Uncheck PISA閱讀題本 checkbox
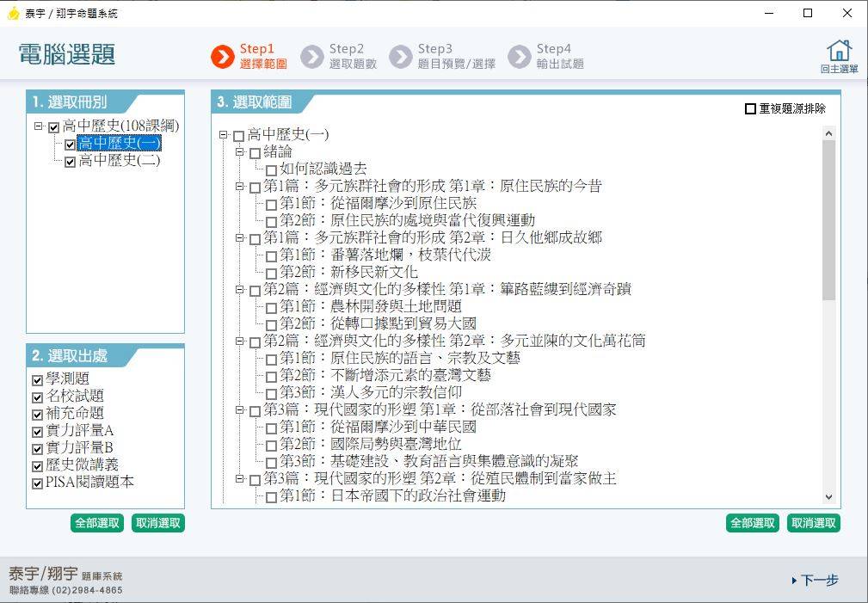This screenshot has width=868, height=603. [38, 483]
